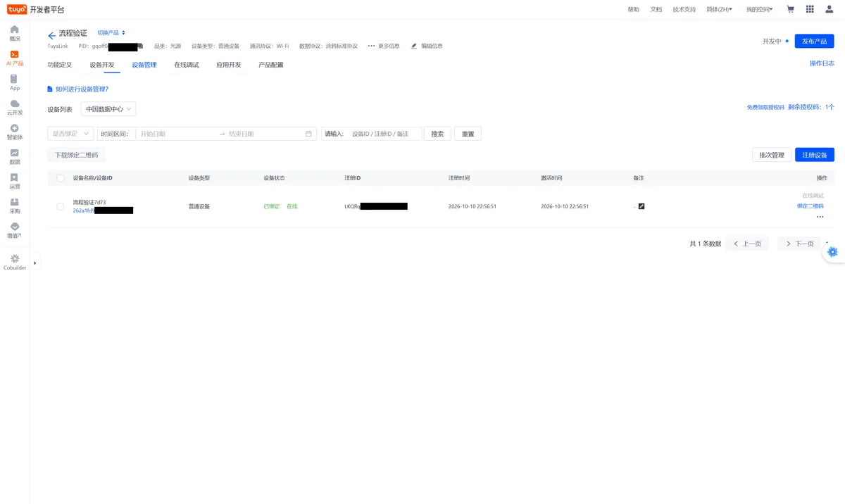Viewport: 845px width, 504px height.
Task: Toggle the select-all checkbox in table header
Action: point(61,178)
